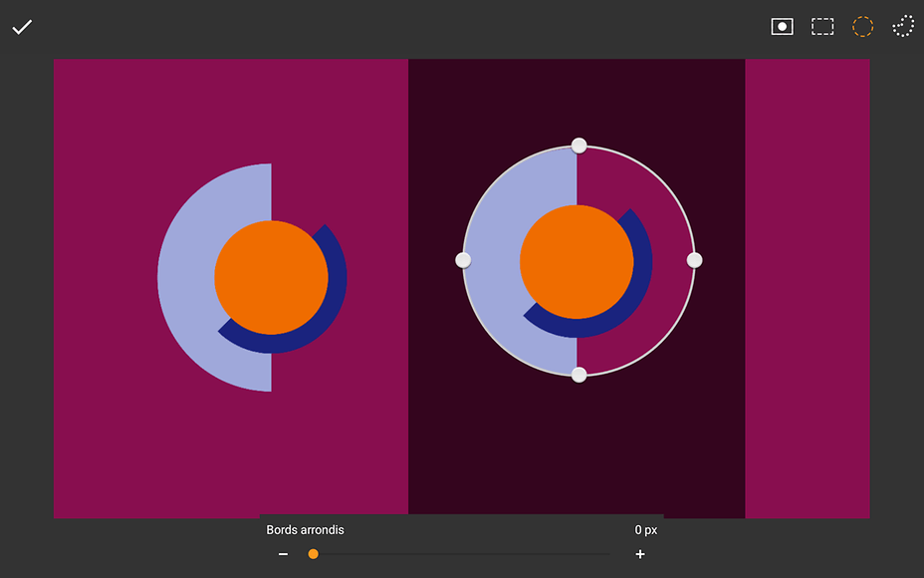Click the orange circle on the left shape
Viewport: 924px width, 578px height.
271,278
